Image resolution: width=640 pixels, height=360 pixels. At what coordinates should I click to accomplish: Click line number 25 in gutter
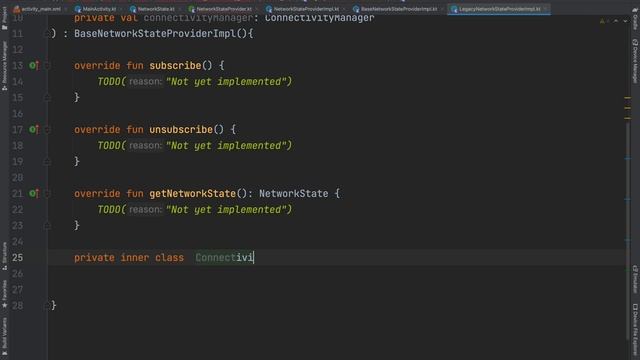pyautogui.click(x=18, y=258)
